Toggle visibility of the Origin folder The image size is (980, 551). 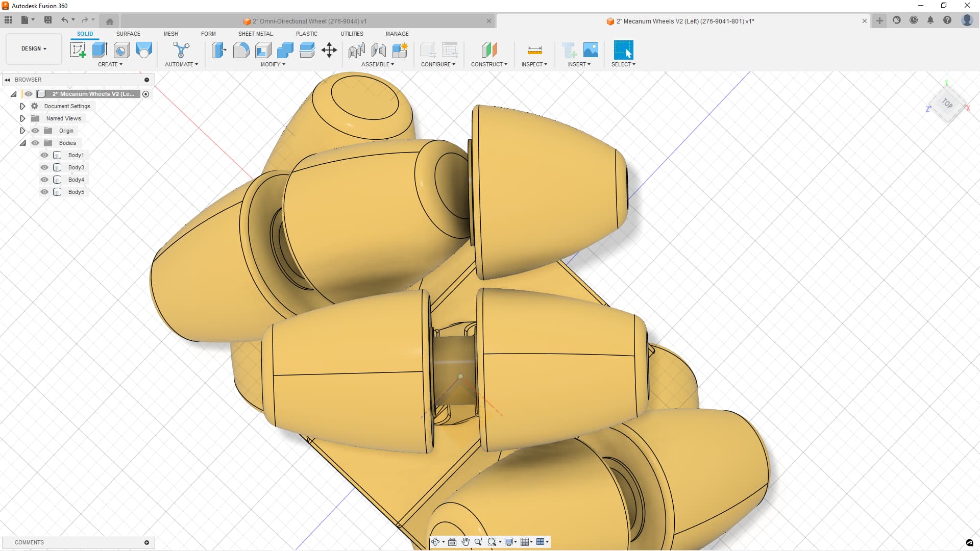coord(35,131)
